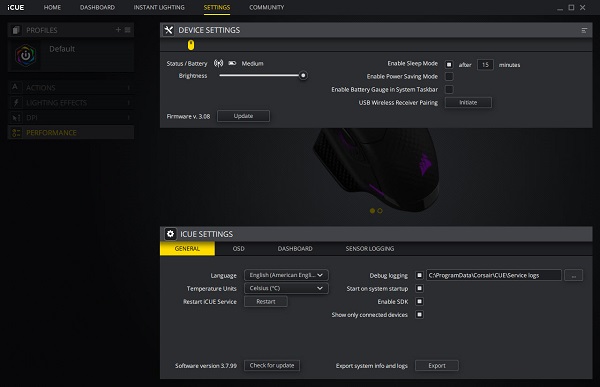Expand the Actions section

click(x=71, y=88)
